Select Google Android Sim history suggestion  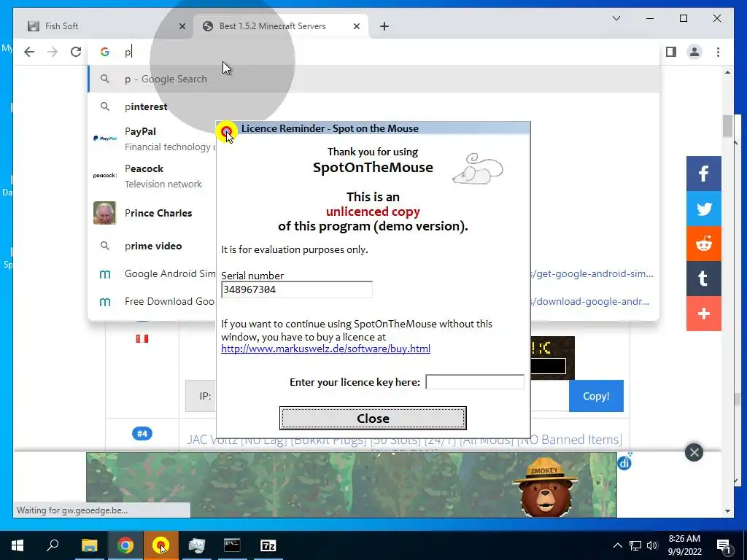[152, 274]
